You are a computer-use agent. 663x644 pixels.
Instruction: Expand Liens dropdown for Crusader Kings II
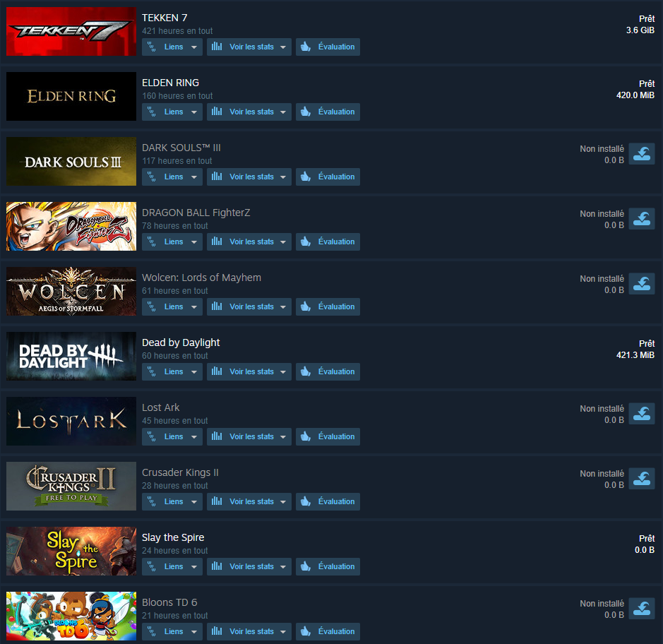pos(172,501)
